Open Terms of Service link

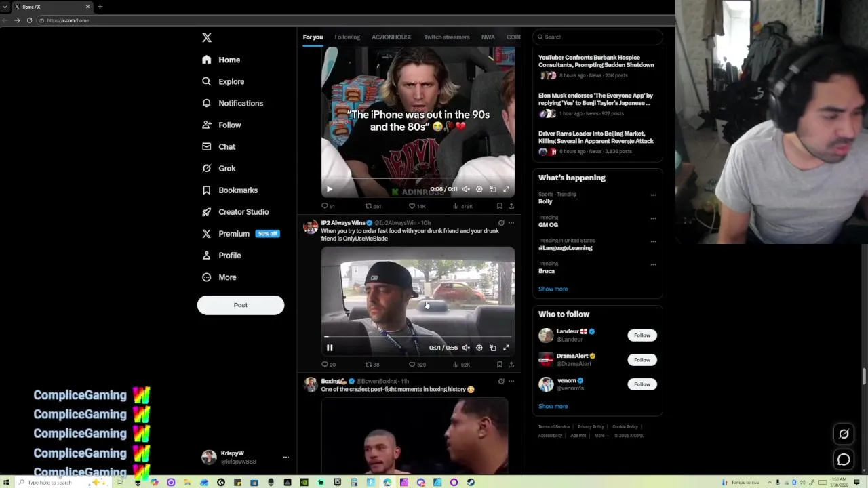pyautogui.click(x=554, y=427)
